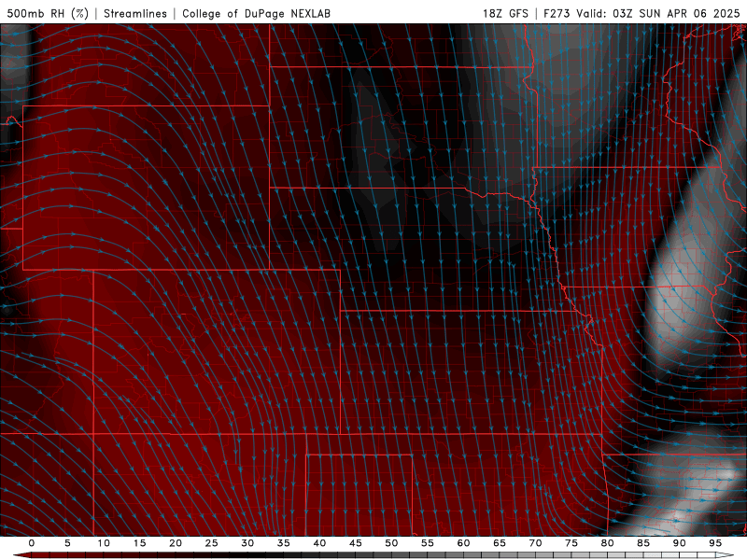Click 'Valid: 03Z SUN APR 06 2025' text
747x560 pixels.
click(x=658, y=13)
